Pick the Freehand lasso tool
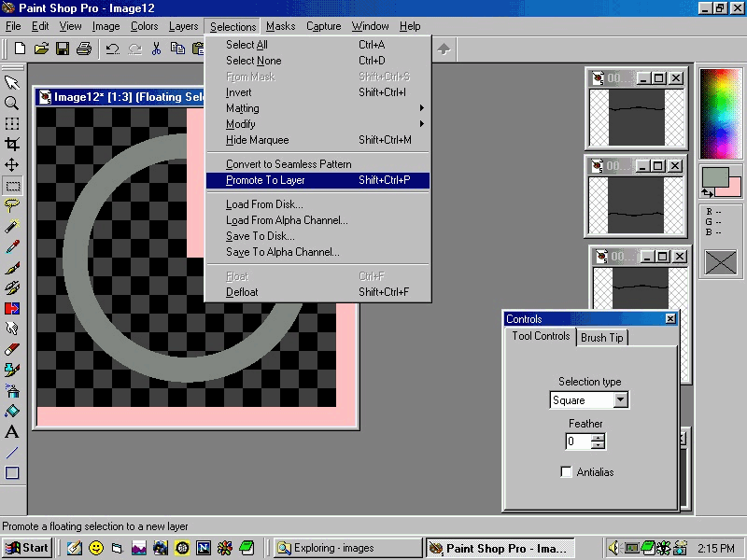Screen dimensions: 747x560 point(12,206)
